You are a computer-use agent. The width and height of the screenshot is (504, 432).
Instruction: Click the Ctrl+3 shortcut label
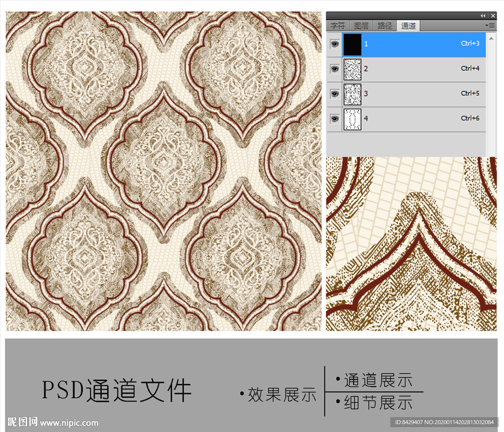click(470, 43)
